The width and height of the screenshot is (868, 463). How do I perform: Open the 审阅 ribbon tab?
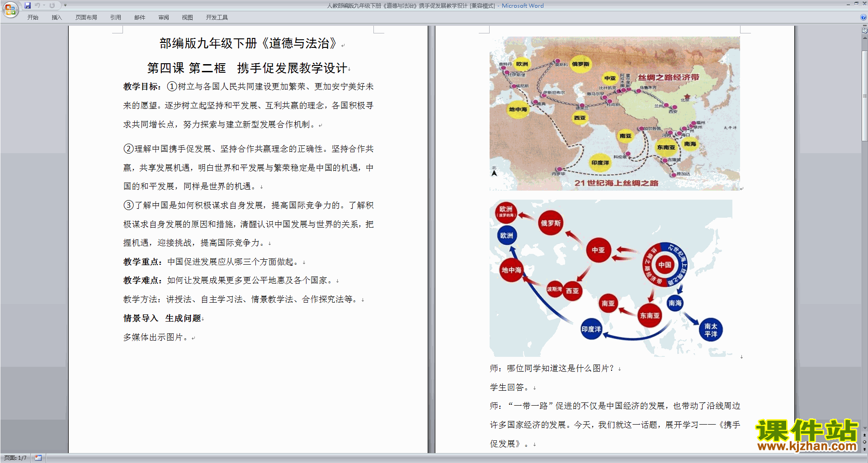164,18
